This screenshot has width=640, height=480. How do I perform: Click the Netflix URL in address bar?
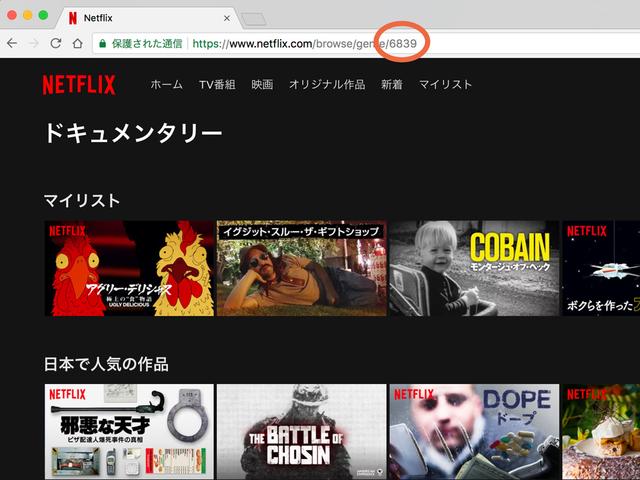tap(304, 43)
